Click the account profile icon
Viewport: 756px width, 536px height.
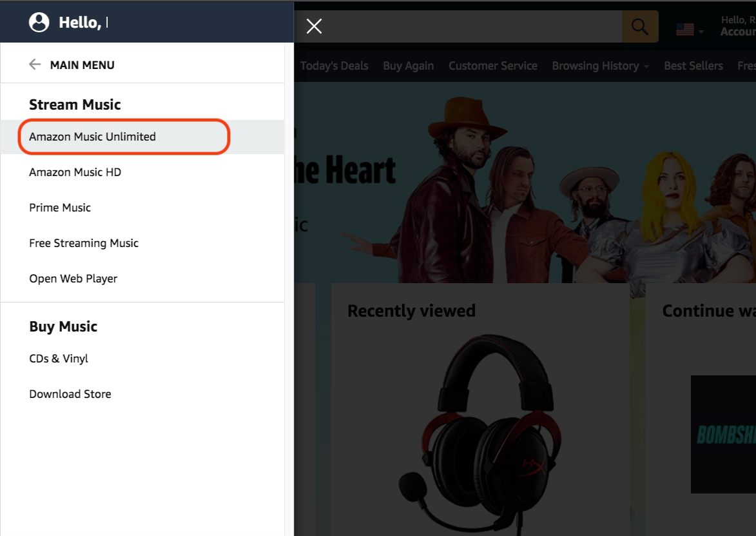(39, 21)
